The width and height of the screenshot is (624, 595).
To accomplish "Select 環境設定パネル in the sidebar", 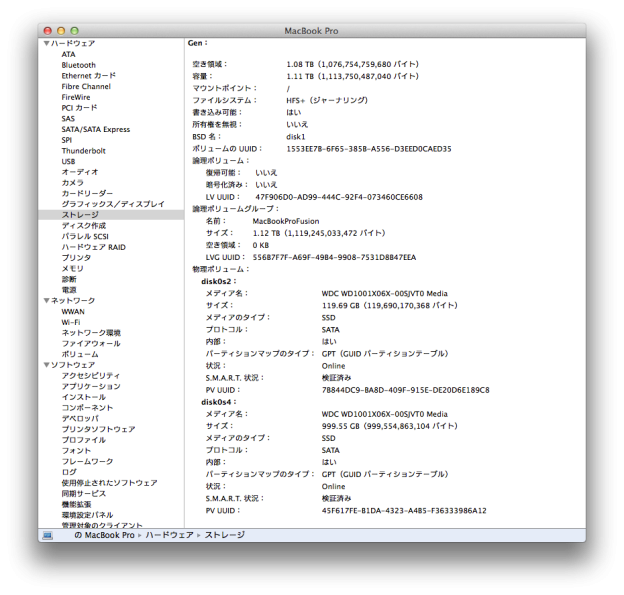I will (87, 515).
